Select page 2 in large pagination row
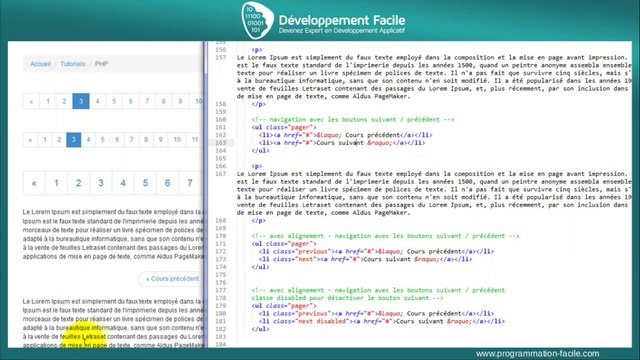Screen dimensions: 640x360 [x=78, y=183]
